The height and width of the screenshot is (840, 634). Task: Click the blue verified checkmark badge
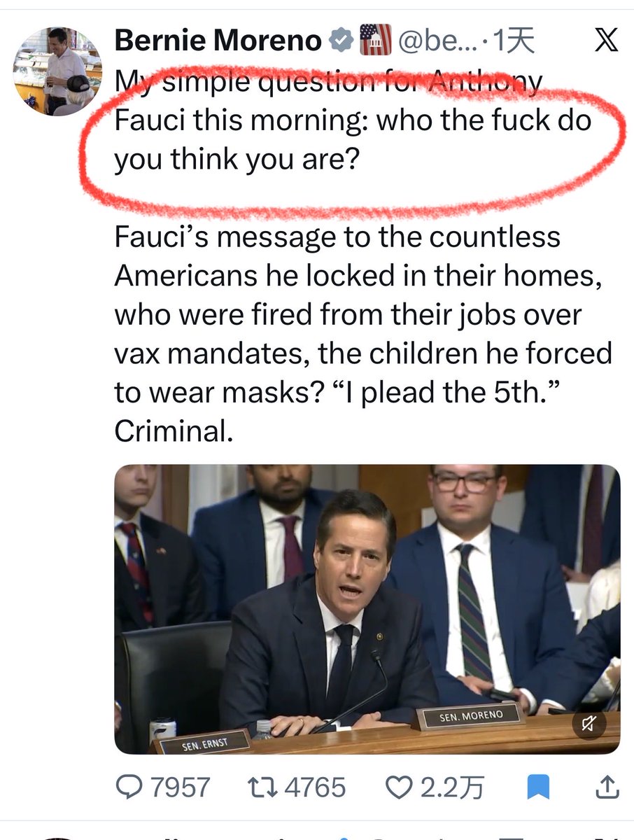pyautogui.click(x=341, y=41)
